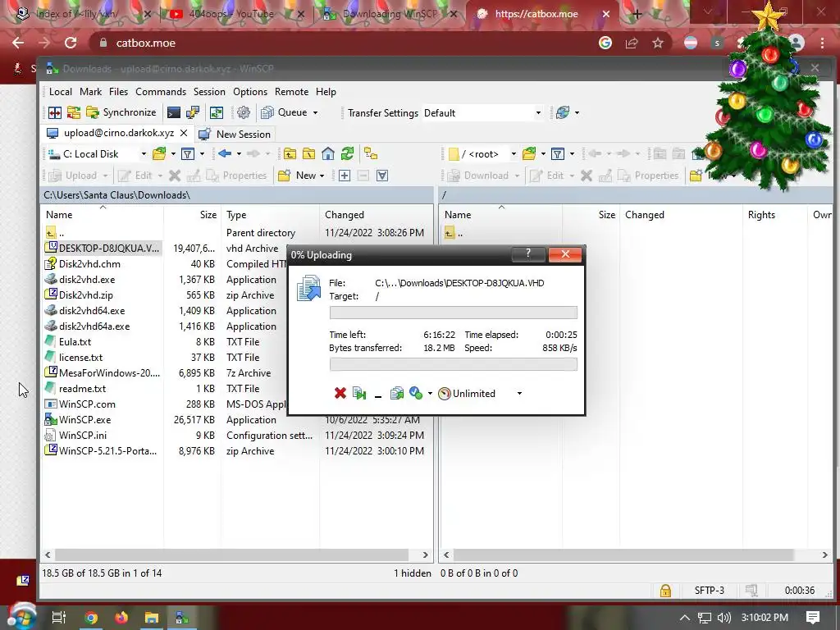This screenshot has height=630, width=840.
Task: Open the Transfer Settings Default combo box
Action: 482,113
